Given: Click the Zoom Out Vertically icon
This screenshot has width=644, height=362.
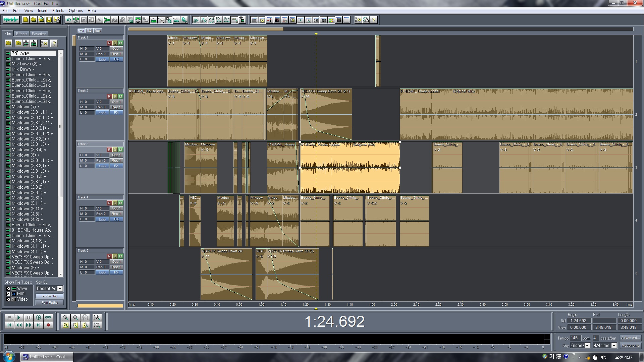Looking at the screenshot, I should tap(97, 325).
